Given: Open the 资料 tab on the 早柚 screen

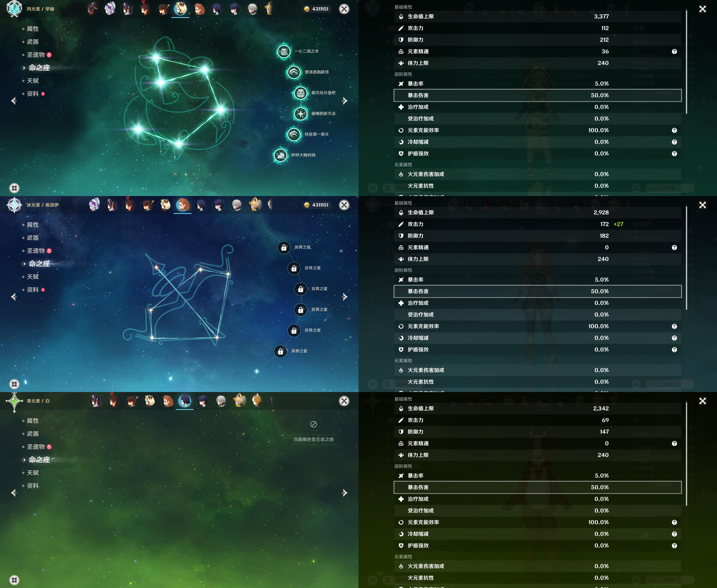Looking at the screenshot, I should tap(33, 94).
